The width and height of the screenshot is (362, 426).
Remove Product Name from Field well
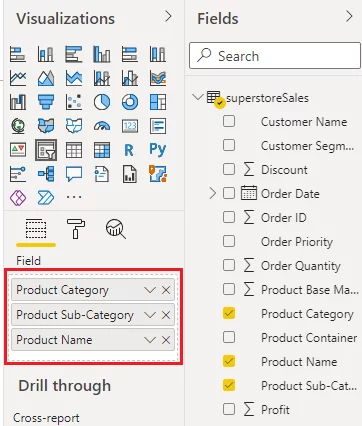pos(166,340)
